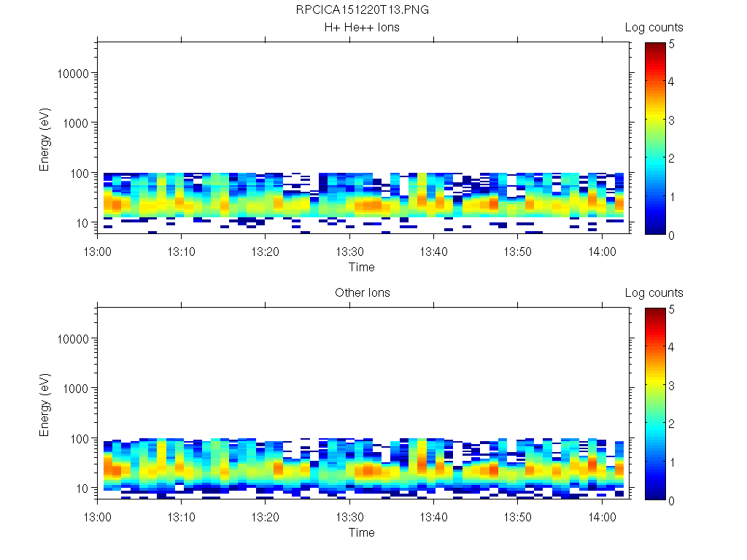Click the value 4 on the bottom colorbar scale

point(672,347)
